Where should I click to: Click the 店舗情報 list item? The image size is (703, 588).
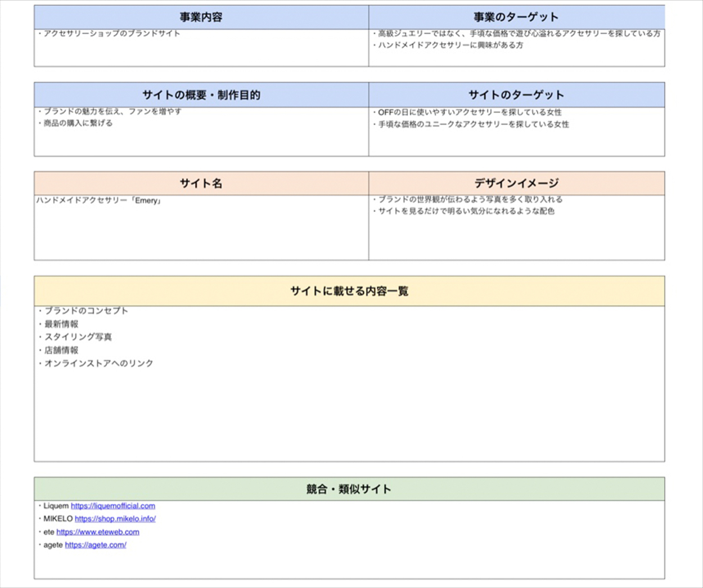tap(61, 350)
